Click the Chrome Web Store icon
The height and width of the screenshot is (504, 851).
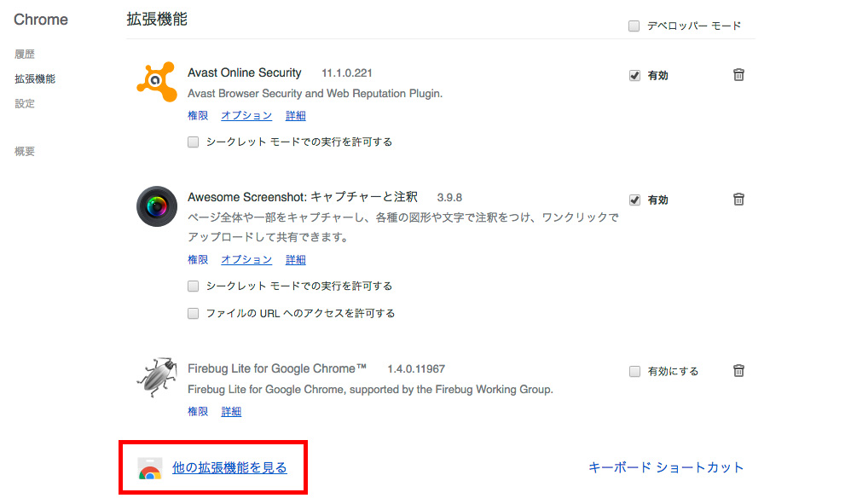point(150,468)
